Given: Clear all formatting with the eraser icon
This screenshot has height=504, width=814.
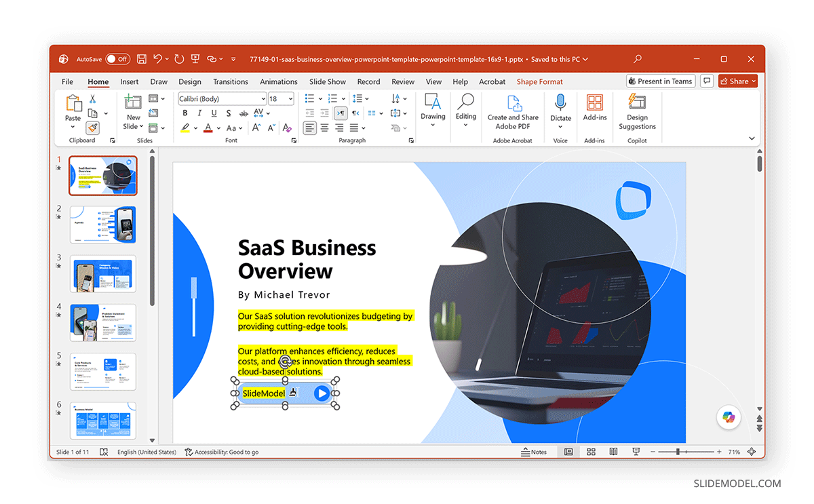Looking at the screenshot, I should (x=287, y=128).
